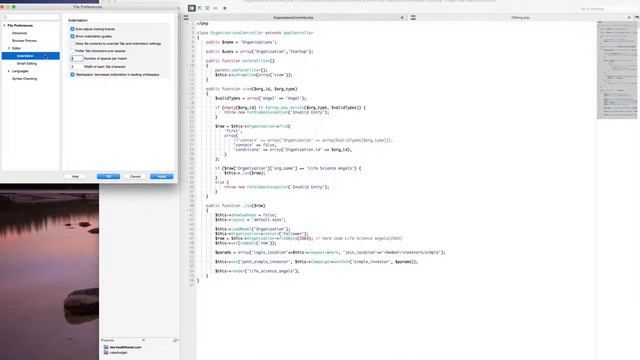Click the Width of each Tab character field
The height and width of the screenshot is (360, 640).
tap(77, 67)
